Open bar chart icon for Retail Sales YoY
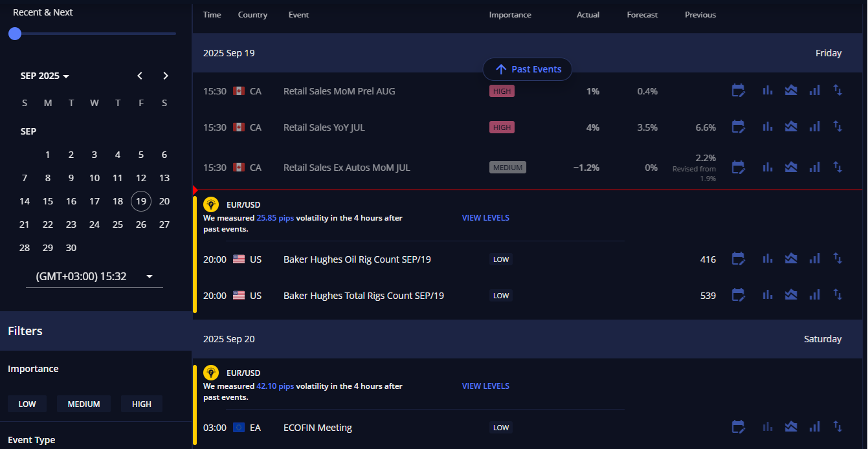This screenshot has height=449, width=868. [768, 127]
